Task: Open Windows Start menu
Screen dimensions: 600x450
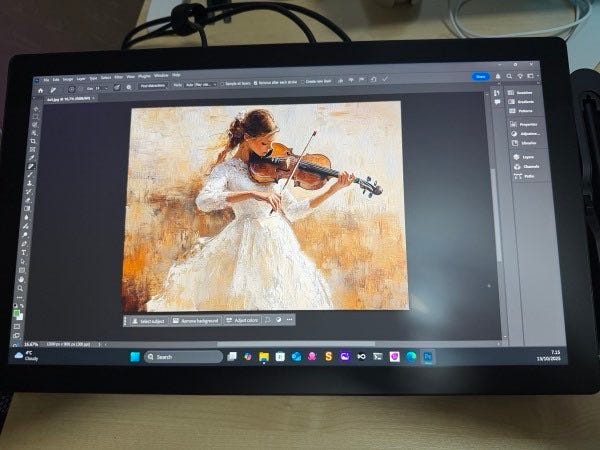Action: pos(135,357)
